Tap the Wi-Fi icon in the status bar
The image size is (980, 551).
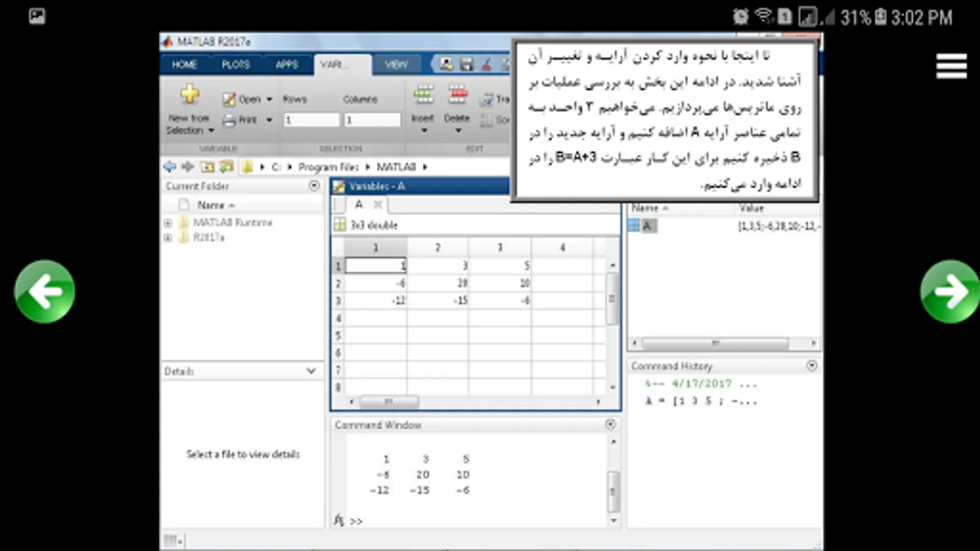pos(763,16)
